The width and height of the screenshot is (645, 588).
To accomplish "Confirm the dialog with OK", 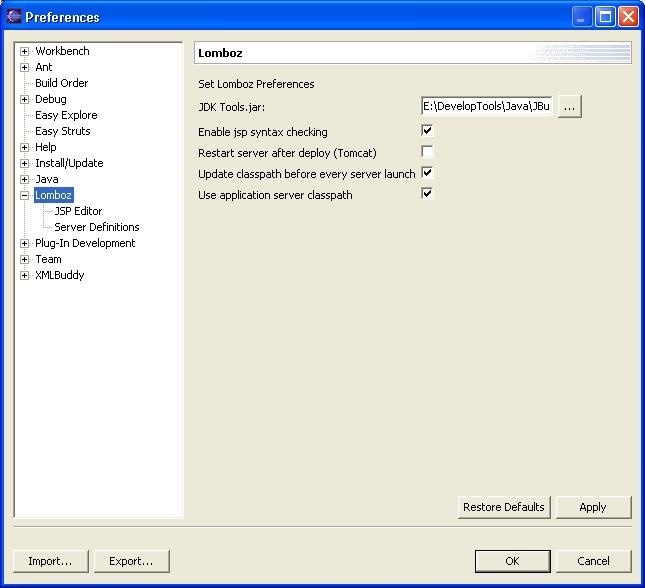I will [513, 561].
